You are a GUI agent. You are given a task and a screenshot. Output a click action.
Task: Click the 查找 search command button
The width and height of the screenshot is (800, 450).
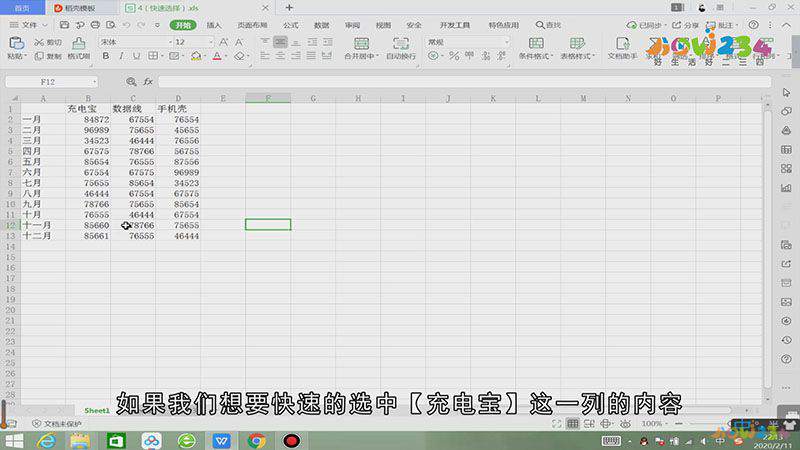tap(548, 25)
